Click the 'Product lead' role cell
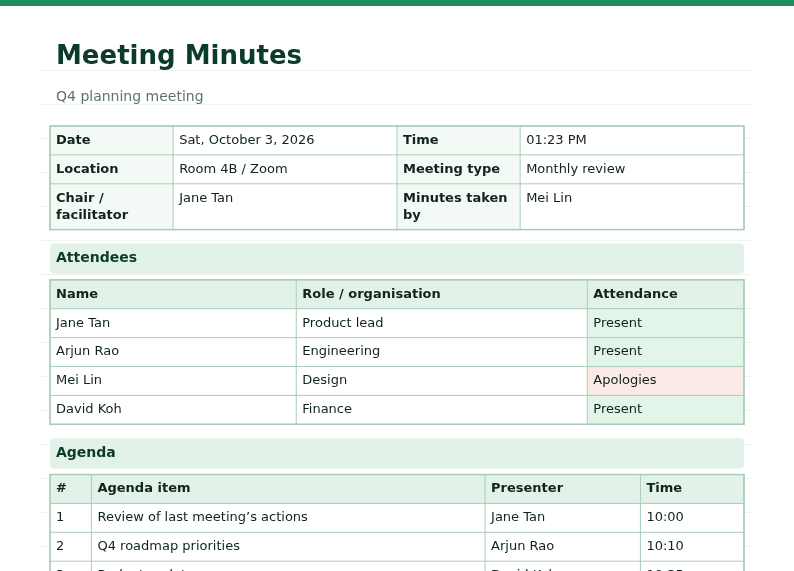Viewport: 794px width, 571px height. click(x=442, y=323)
